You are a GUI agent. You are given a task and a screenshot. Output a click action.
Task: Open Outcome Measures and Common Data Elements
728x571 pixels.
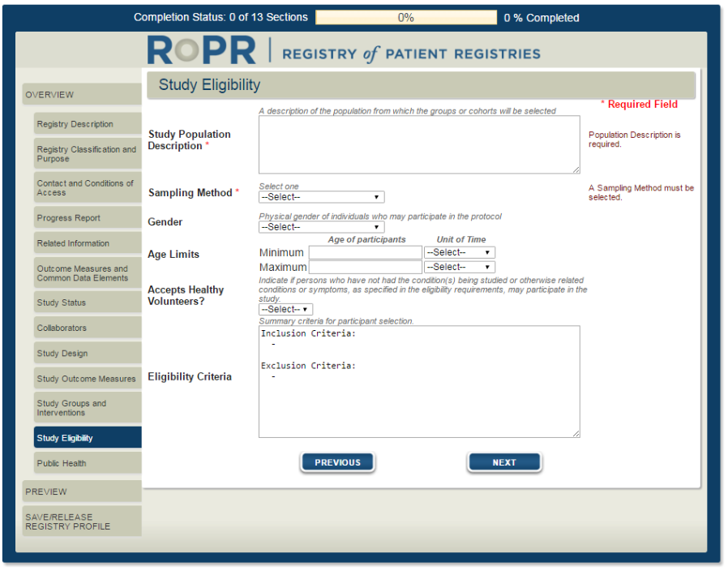(88, 273)
